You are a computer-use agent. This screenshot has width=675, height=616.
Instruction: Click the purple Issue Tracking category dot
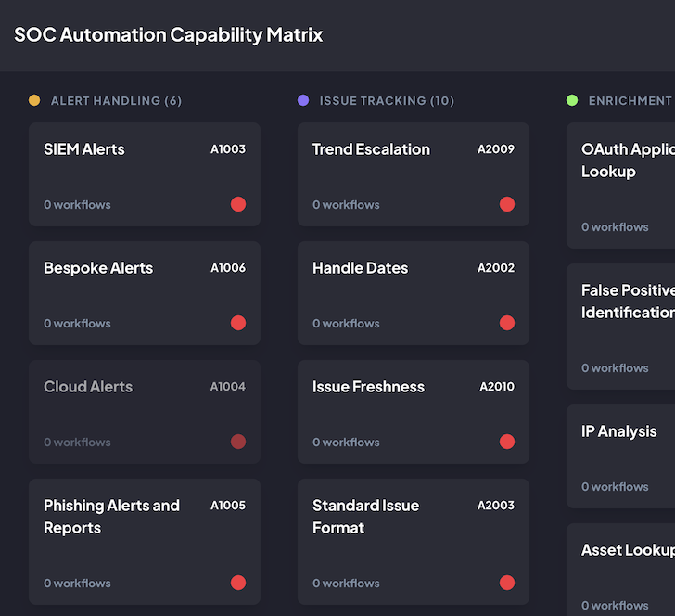(x=303, y=100)
